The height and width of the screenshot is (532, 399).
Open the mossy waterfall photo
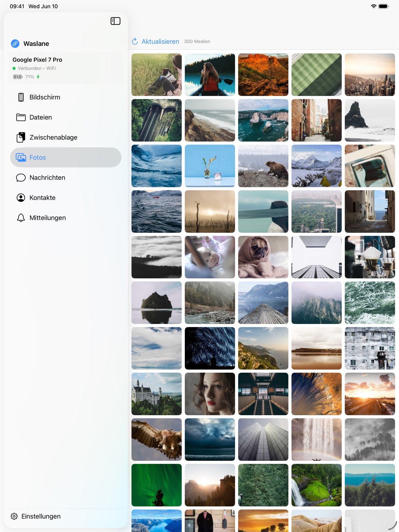pyautogui.click(x=317, y=485)
